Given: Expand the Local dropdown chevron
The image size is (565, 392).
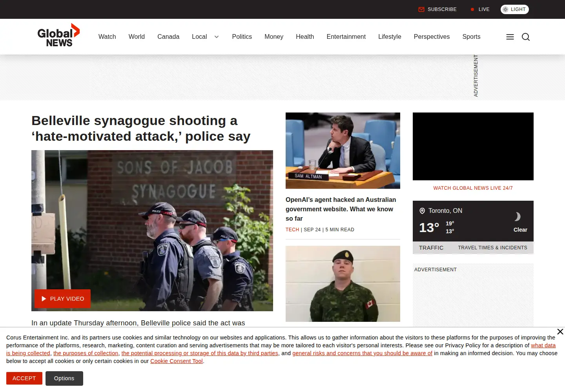Looking at the screenshot, I should click(217, 37).
